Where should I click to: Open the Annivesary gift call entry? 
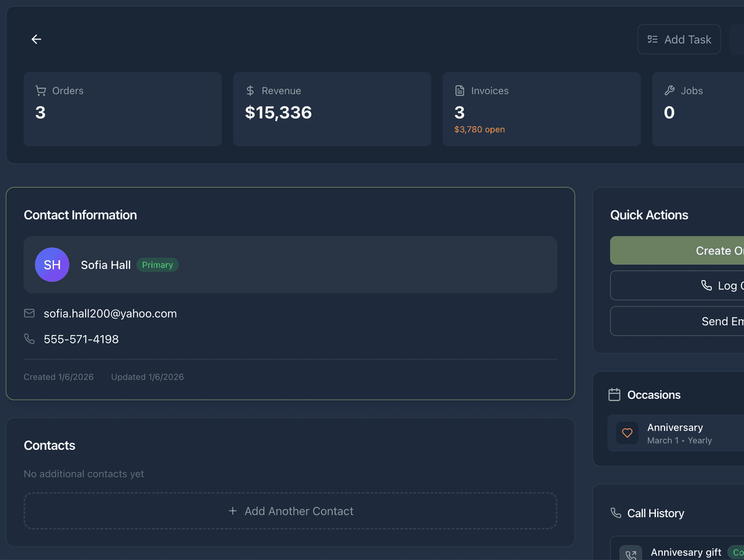click(677, 548)
